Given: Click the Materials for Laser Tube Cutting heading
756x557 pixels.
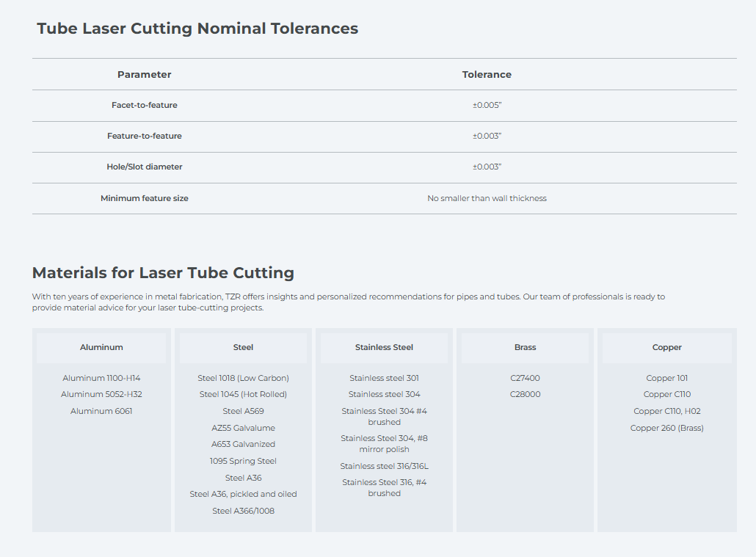Looking at the screenshot, I should pos(163,273).
